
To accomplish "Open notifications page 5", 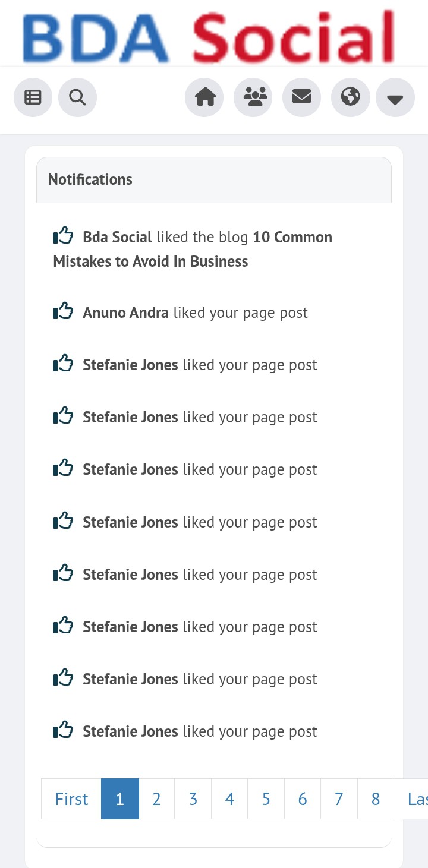I will (266, 799).
